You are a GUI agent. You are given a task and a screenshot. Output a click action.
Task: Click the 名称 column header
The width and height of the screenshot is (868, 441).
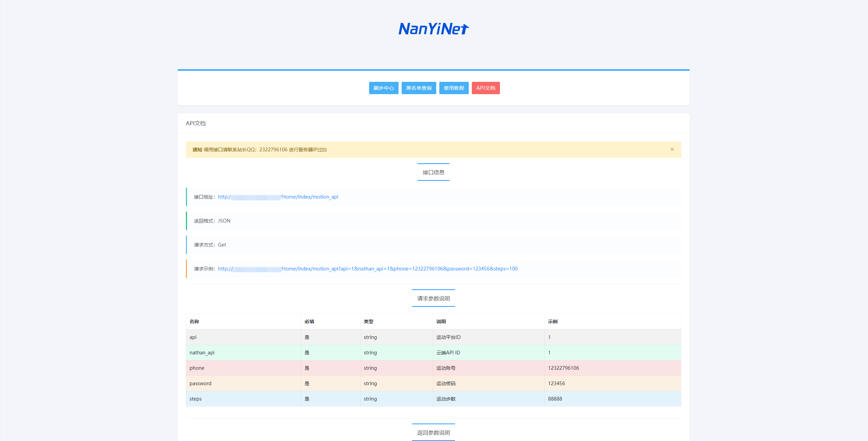coord(194,322)
